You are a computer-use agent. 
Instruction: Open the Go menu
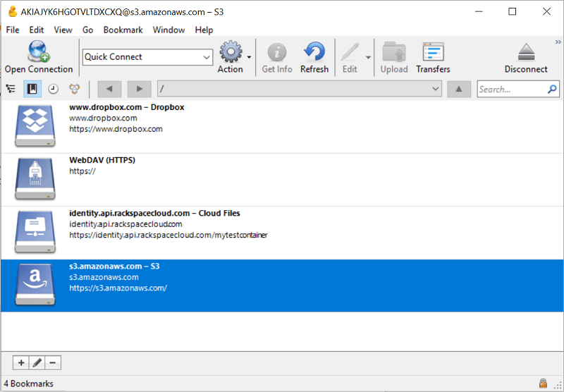coord(87,30)
